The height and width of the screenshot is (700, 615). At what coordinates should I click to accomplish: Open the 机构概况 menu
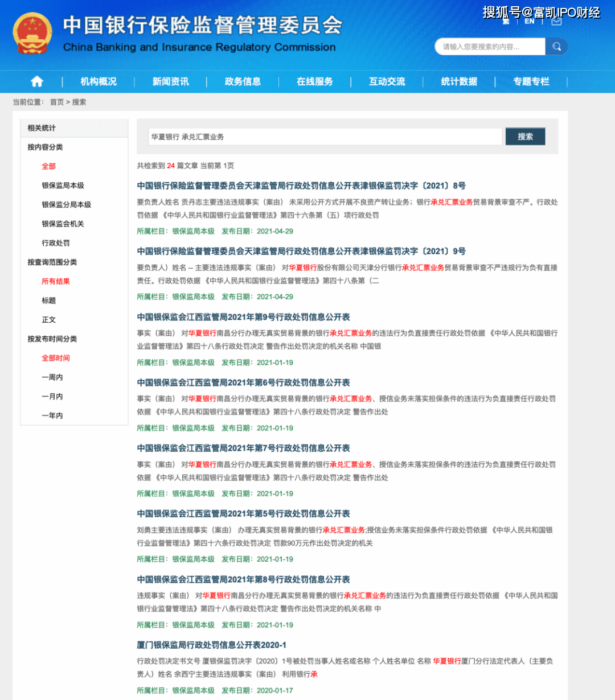point(99,81)
